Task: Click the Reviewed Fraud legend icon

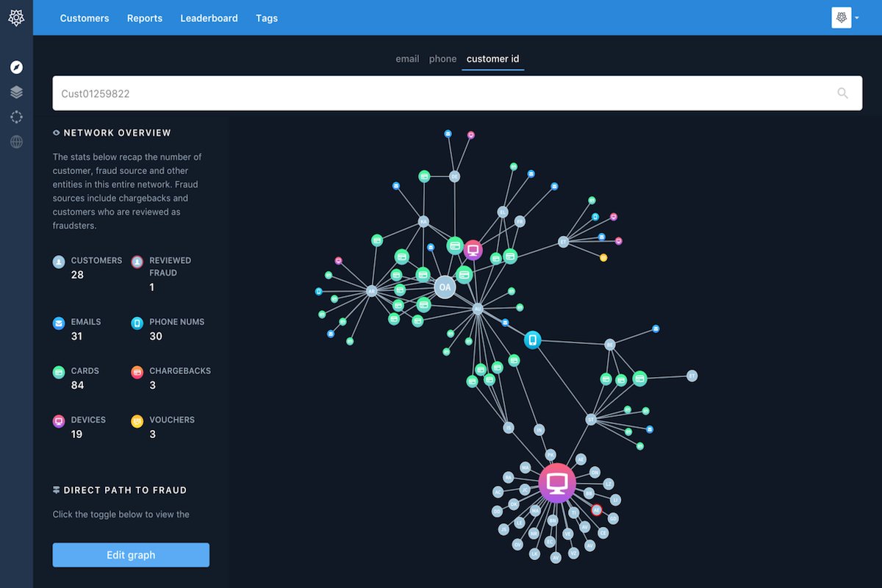Action: coord(137,262)
